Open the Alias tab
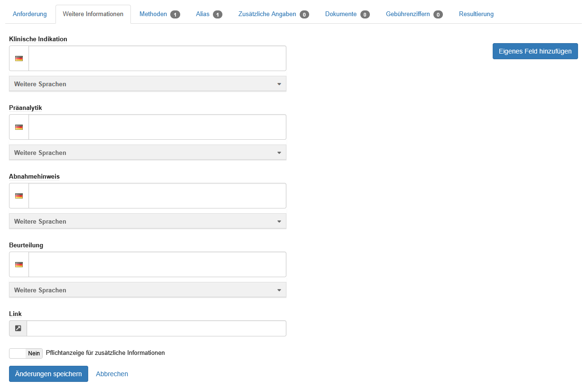This screenshot has height=389, width=588. tap(209, 14)
